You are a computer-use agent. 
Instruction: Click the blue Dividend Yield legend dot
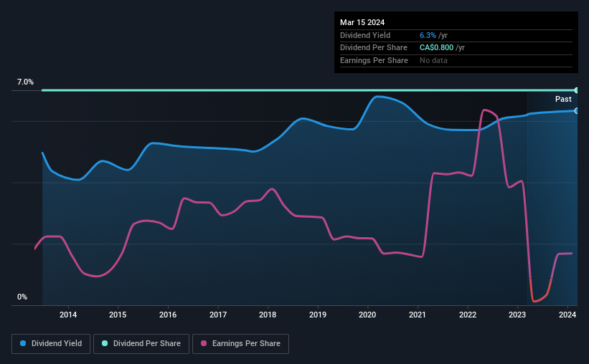[x=23, y=343]
